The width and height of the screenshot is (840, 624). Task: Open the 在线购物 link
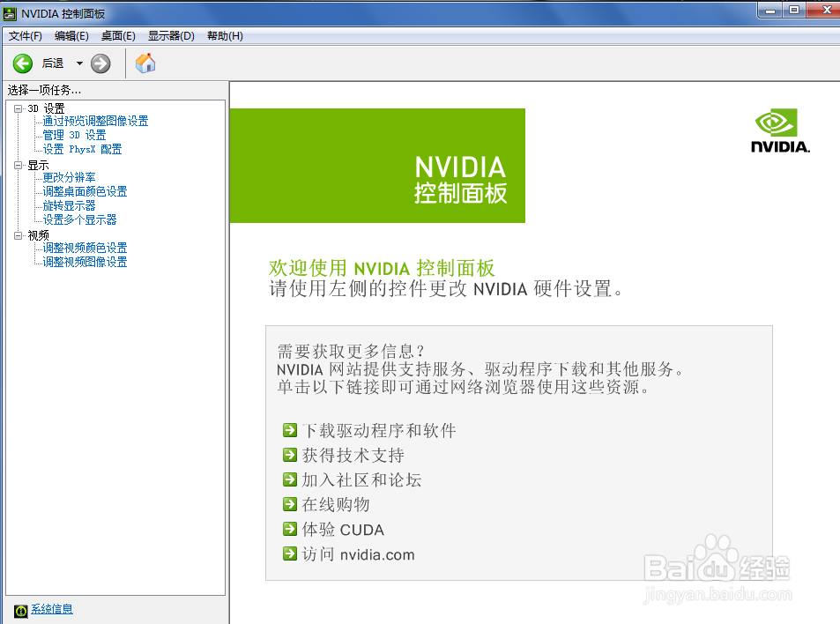coord(336,504)
